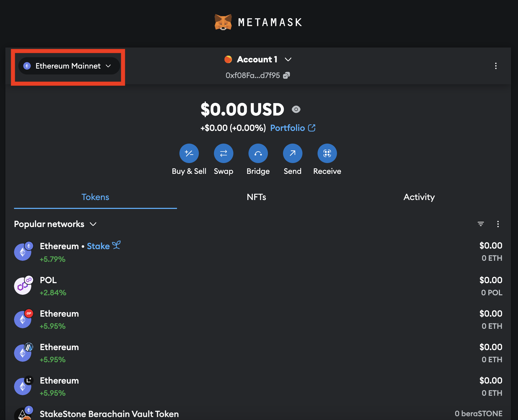Viewport: 518px width, 420px height.
Task: Open the Portfolio link
Action: click(288, 128)
